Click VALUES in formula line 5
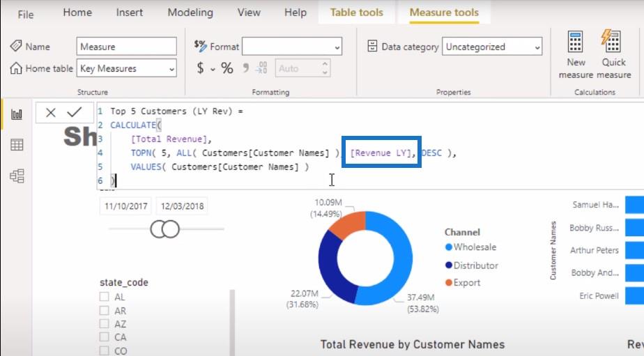 coord(146,167)
